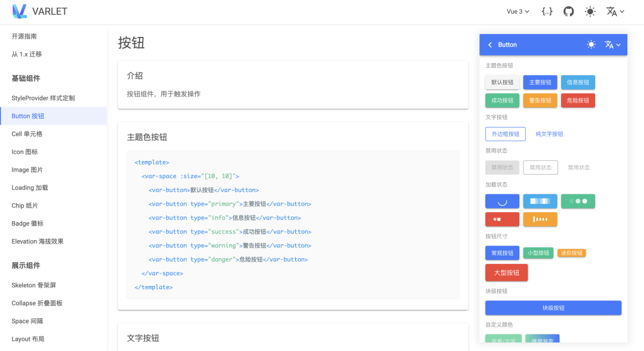This screenshot has width=644, height=351.
Task: Open the language dropdown in the top navigation
Action: click(615, 11)
